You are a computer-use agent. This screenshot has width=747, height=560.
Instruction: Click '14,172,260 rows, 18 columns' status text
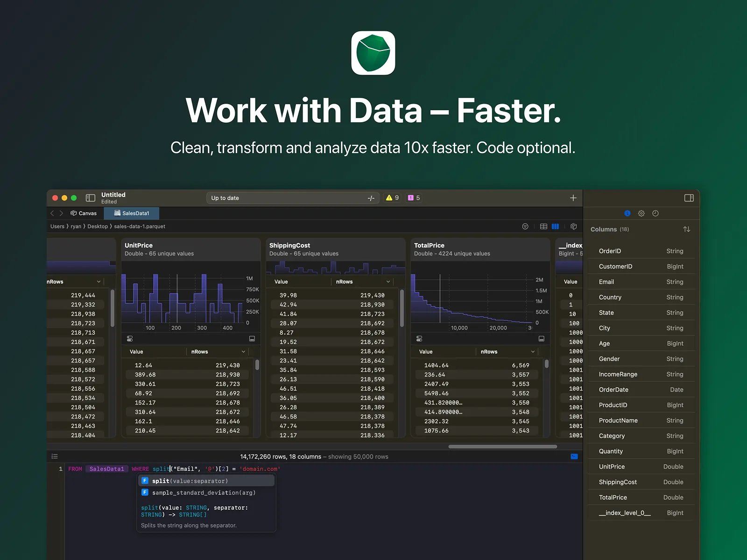tap(281, 456)
